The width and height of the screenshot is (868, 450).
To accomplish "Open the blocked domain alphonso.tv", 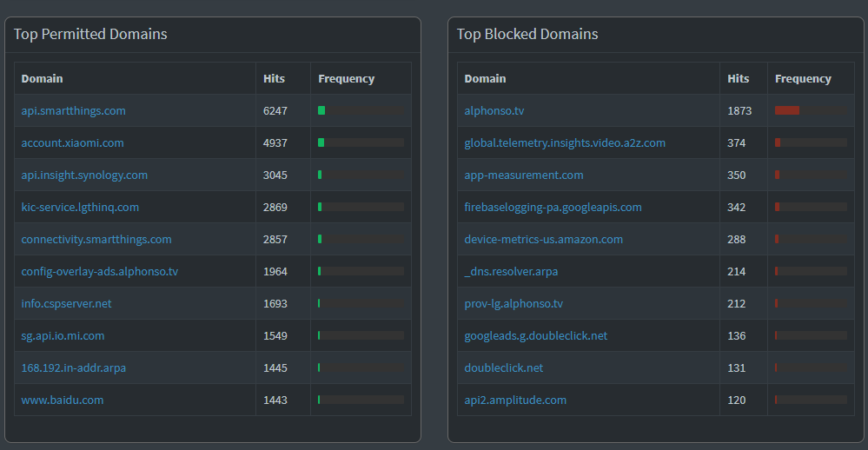I will pyautogui.click(x=494, y=110).
